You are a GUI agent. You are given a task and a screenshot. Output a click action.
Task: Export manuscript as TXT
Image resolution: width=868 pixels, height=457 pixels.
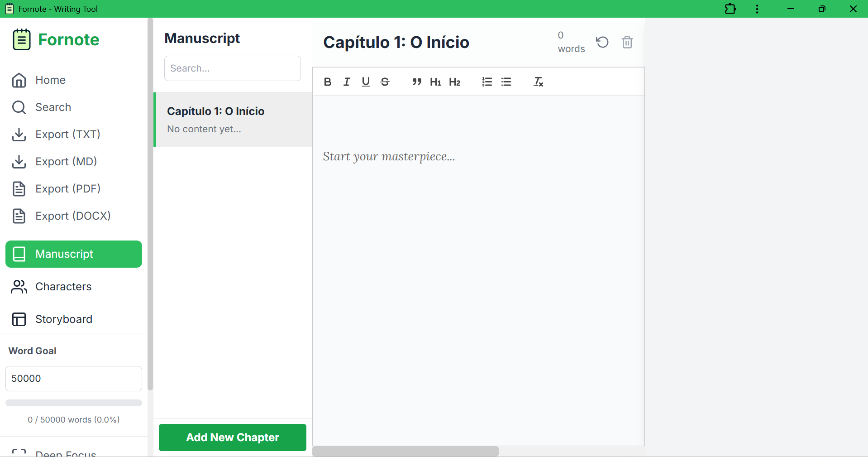(74, 135)
